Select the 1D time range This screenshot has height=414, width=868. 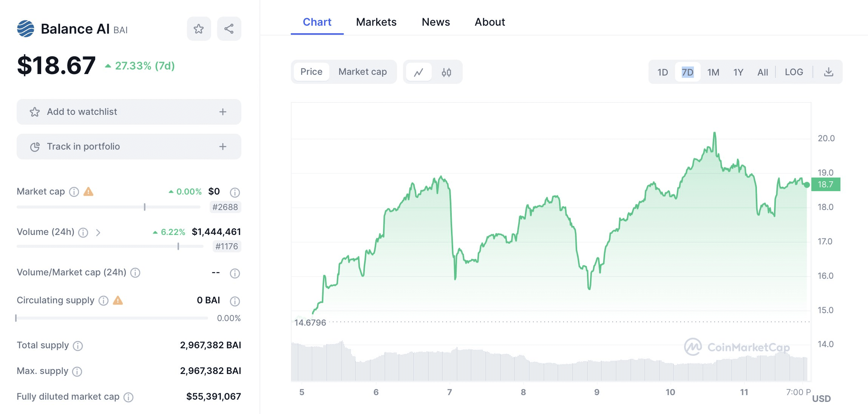click(663, 72)
